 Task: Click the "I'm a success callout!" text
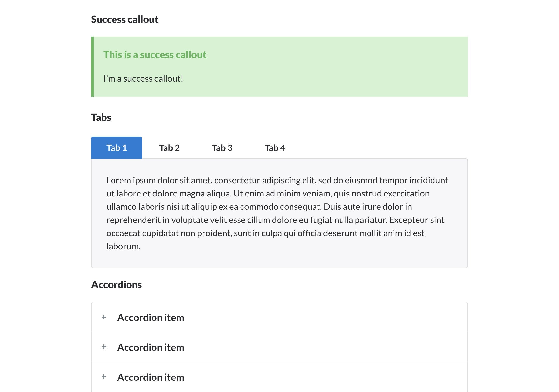coord(143,79)
